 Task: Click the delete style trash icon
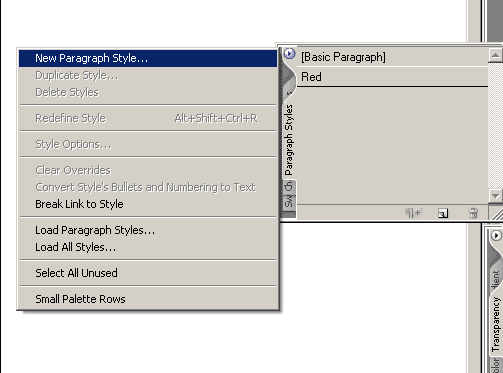pyautogui.click(x=473, y=213)
